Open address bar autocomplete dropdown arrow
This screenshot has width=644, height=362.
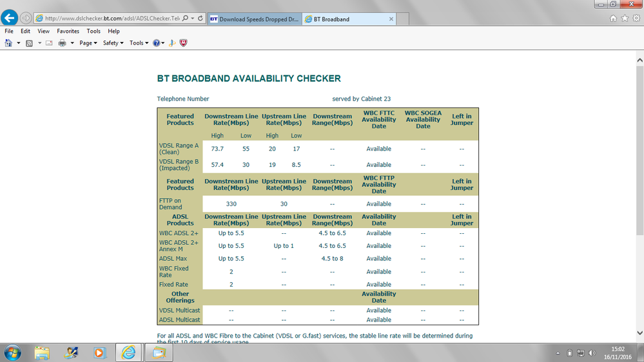tap(193, 19)
